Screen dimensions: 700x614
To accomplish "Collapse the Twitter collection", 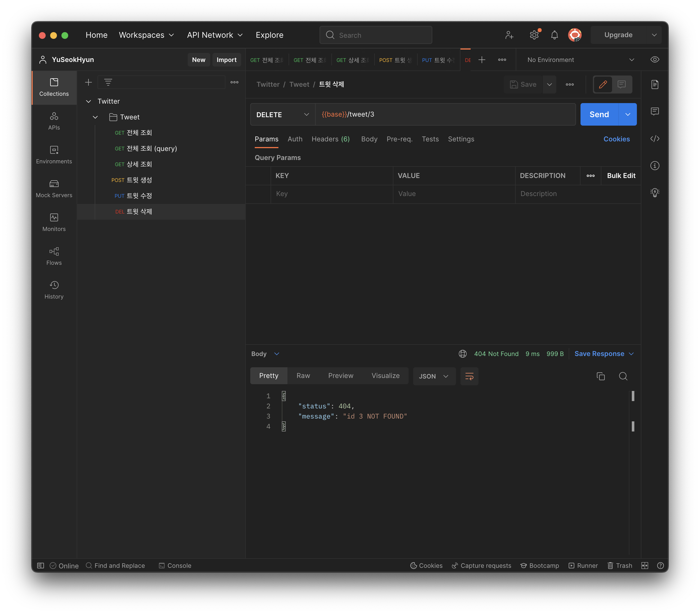I will tap(88, 101).
